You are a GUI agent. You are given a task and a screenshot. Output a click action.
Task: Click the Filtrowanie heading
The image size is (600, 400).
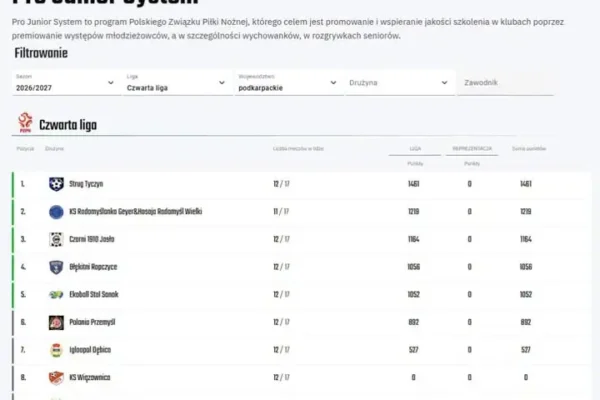coord(41,53)
